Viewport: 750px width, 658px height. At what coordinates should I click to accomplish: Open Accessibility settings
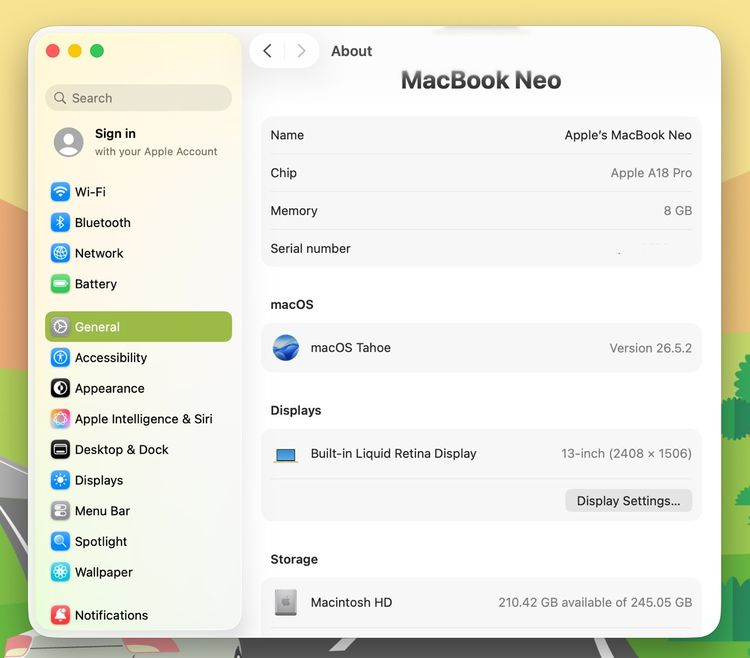pos(139,357)
